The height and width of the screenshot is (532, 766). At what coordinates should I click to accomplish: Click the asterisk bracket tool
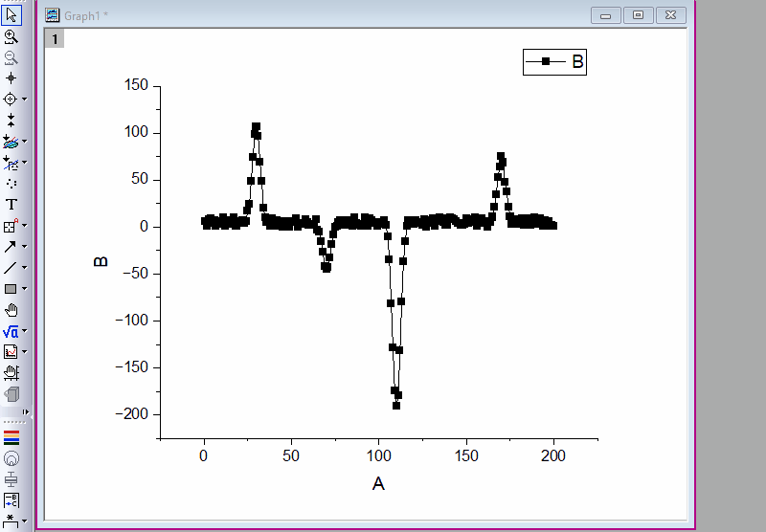point(10,521)
